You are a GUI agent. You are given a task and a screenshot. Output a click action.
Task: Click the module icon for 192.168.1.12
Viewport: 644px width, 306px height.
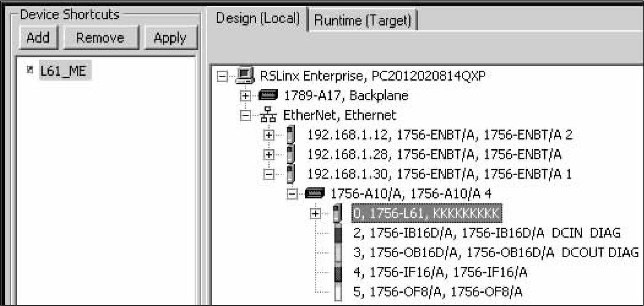(x=291, y=135)
